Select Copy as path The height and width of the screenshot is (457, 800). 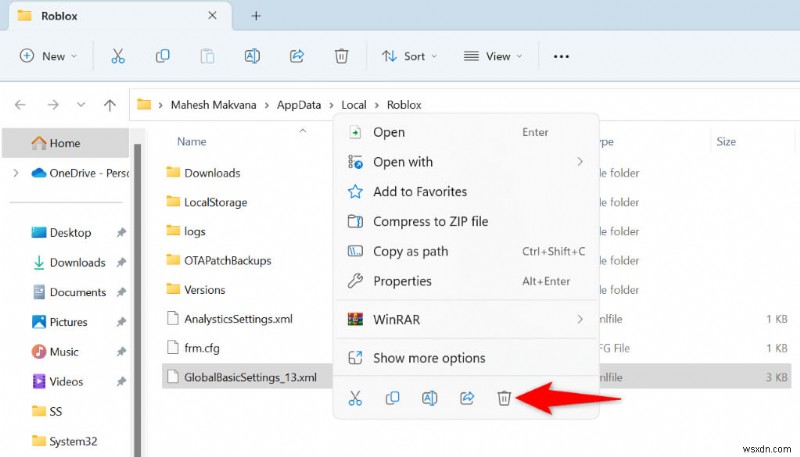466,251
